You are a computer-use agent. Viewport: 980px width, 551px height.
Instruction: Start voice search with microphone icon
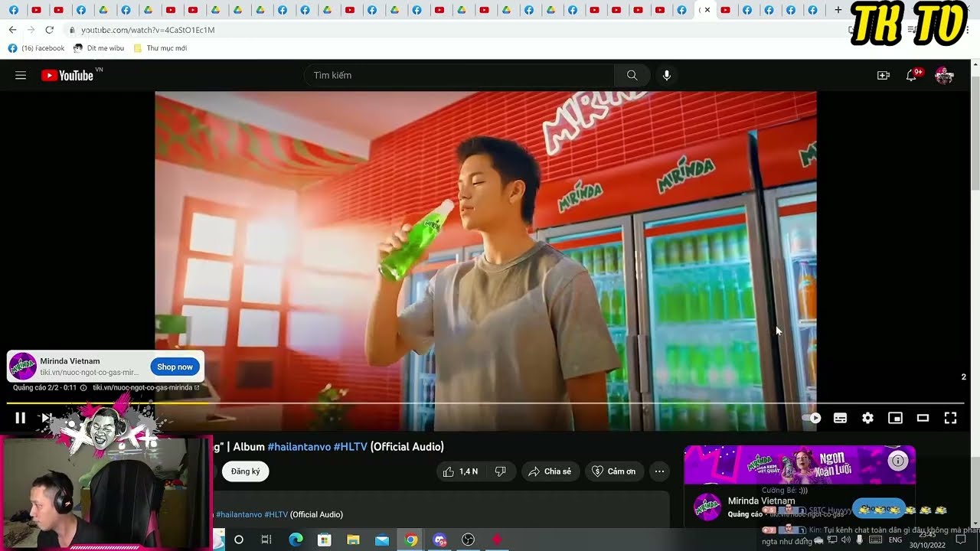click(667, 75)
